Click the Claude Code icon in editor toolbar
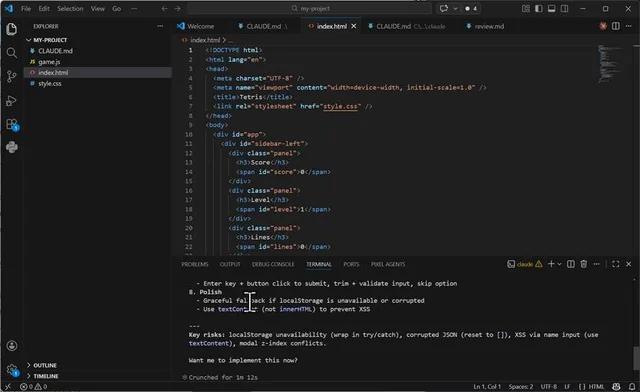The height and width of the screenshot is (392, 640). click(603, 26)
